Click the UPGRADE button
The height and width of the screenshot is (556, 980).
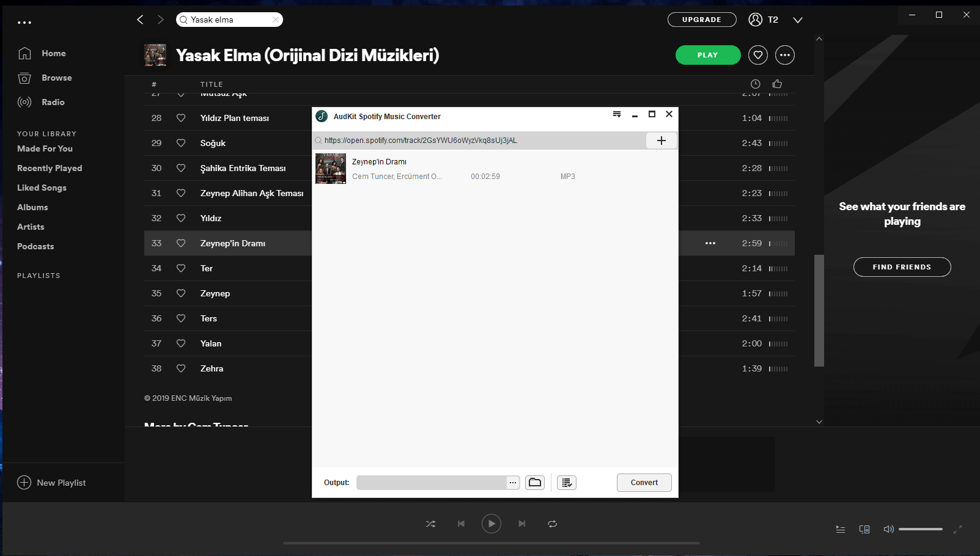[702, 20]
